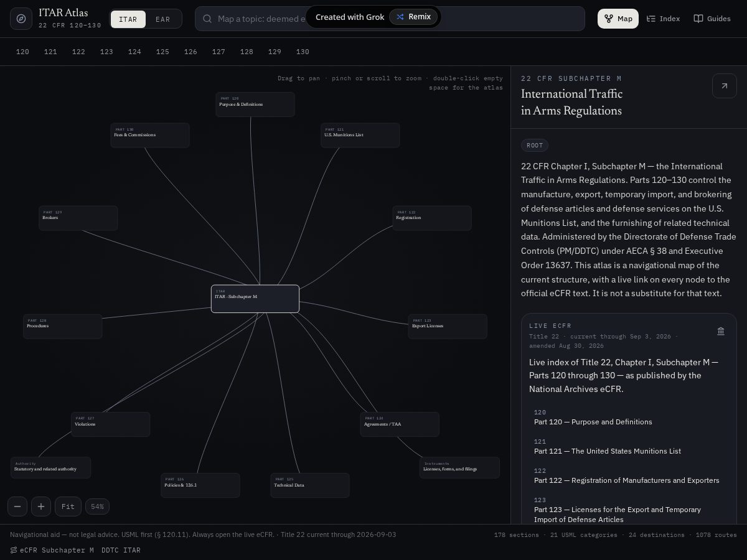Click the 54% zoom level indicator
Screen dimensions: 747x560
(x=97, y=506)
